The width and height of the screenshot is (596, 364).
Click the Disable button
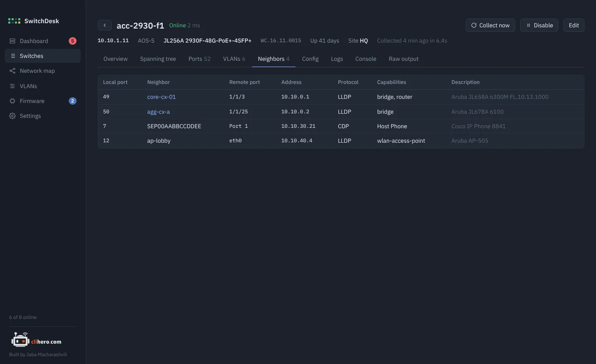(539, 25)
